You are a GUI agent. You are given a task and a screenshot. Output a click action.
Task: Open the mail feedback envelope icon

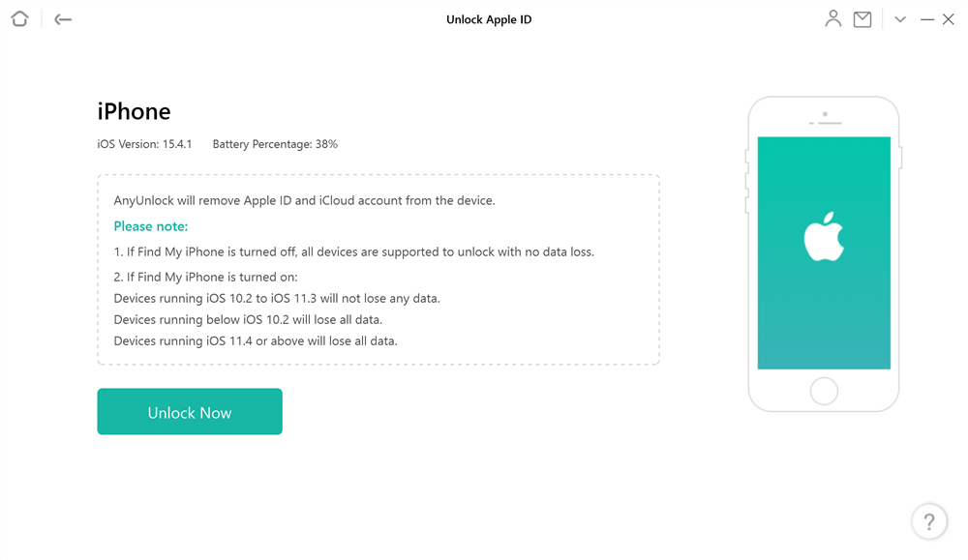click(862, 19)
